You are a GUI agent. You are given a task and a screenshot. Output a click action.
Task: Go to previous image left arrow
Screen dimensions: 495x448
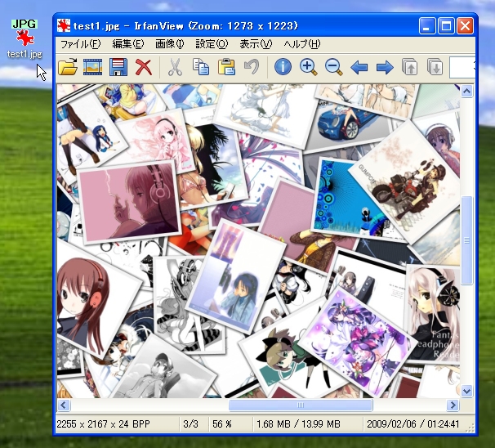coord(359,68)
